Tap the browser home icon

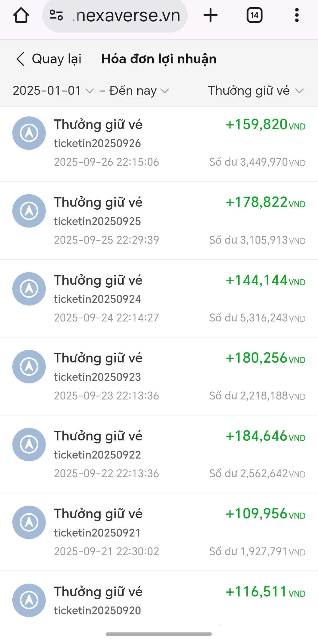21,16
